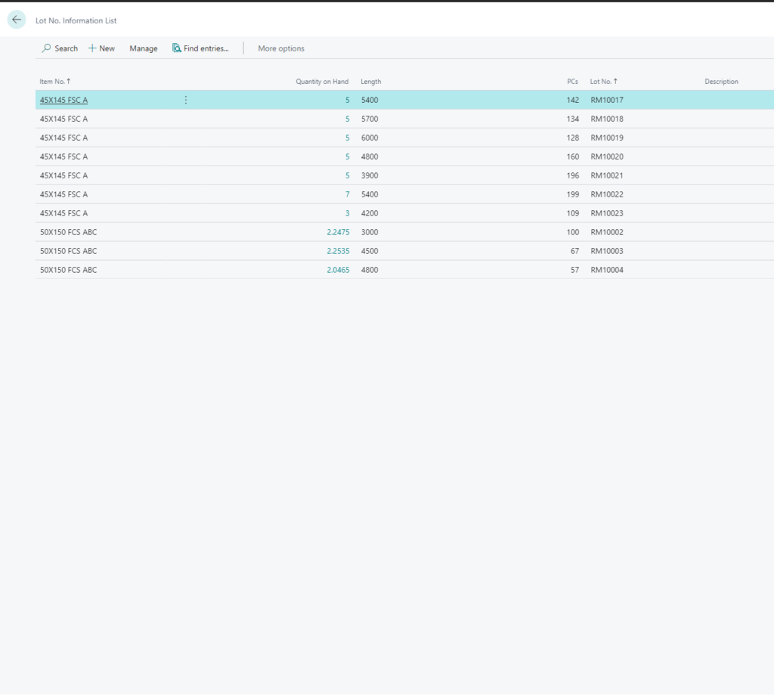The height and width of the screenshot is (700, 774).
Task: Click the PCs column header
Action: click(x=572, y=82)
